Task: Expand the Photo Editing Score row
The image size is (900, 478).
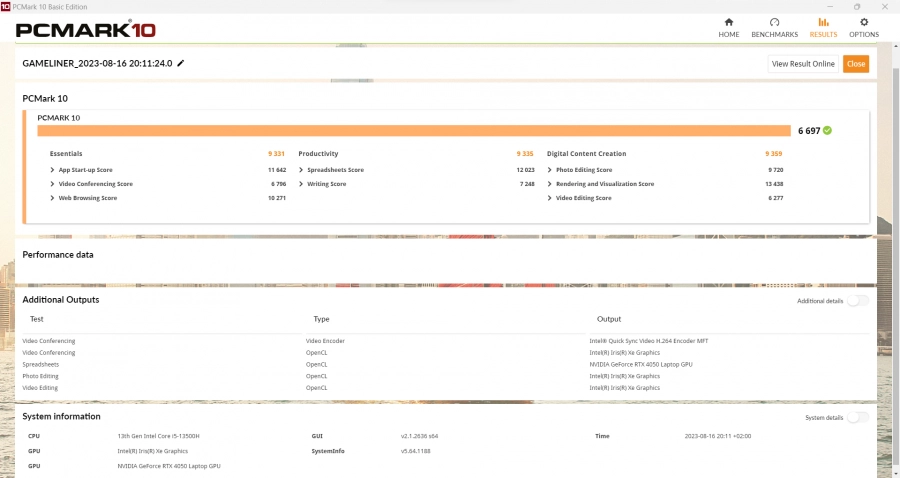Action: (x=549, y=170)
